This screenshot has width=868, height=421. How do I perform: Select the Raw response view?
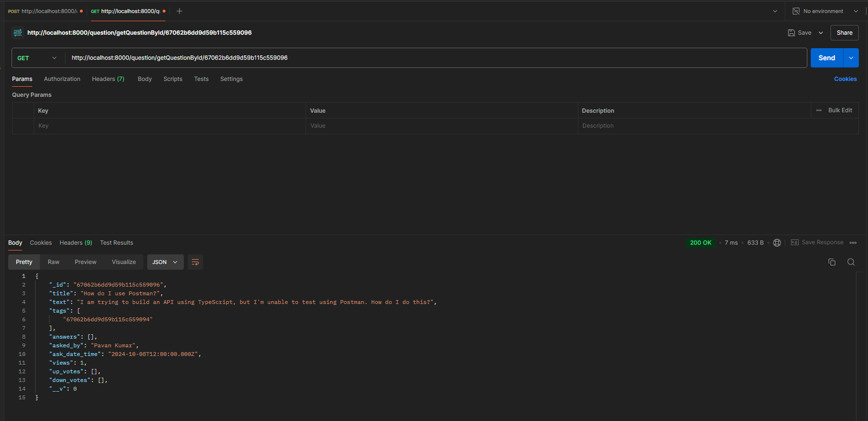pos(53,262)
